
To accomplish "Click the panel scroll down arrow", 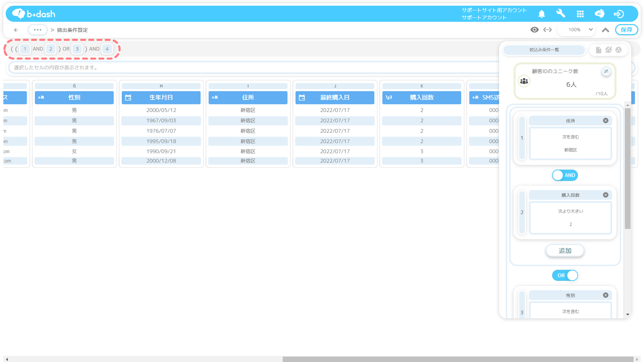I will pyautogui.click(x=628, y=315).
